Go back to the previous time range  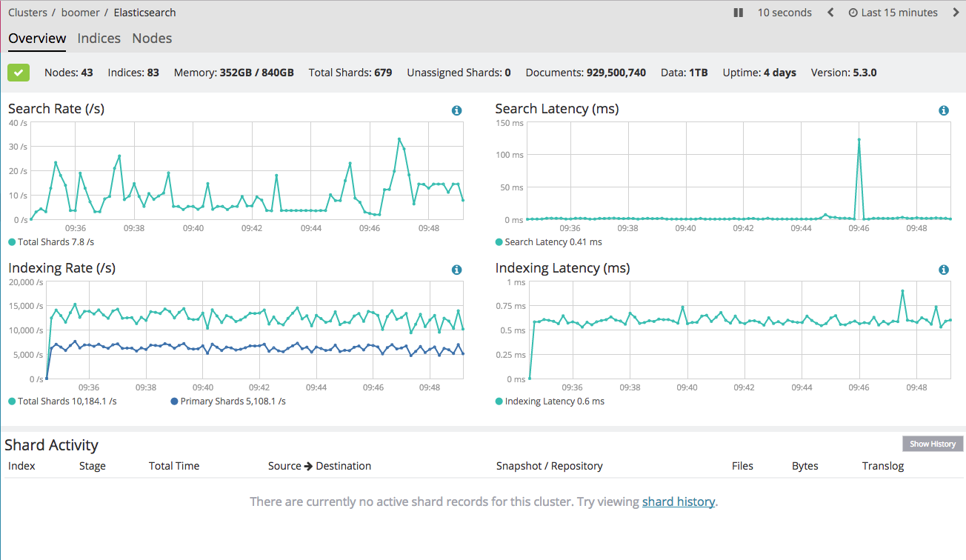tap(830, 13)
